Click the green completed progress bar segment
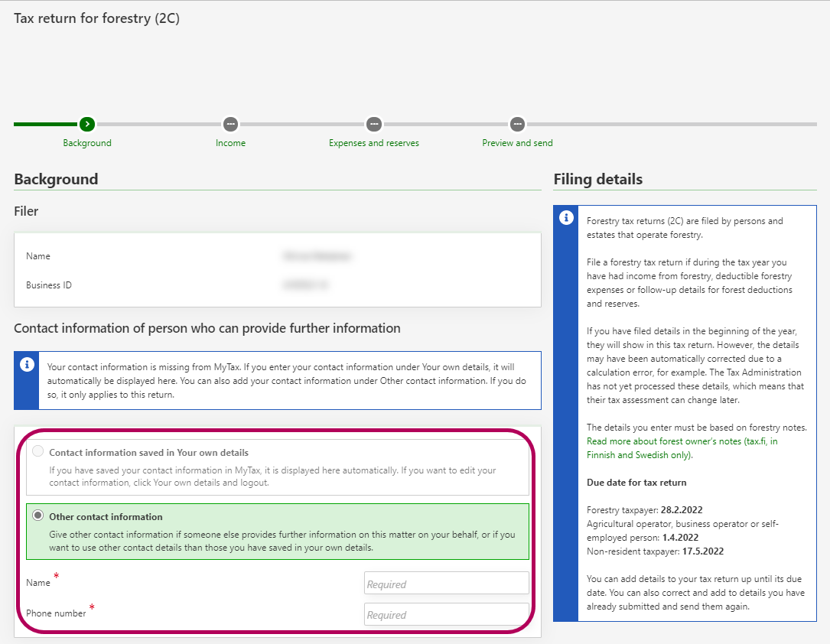Image resolution: width=830 pixels, height=644 pixels. tap(45, 124)
